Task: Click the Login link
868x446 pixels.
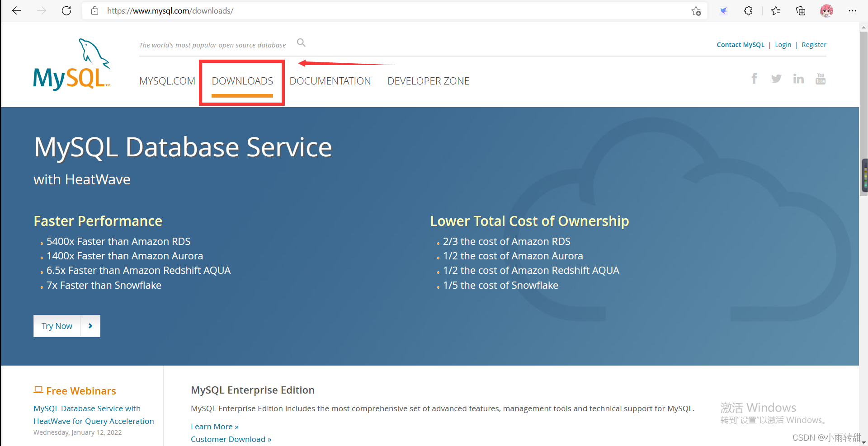Action: 783,45
